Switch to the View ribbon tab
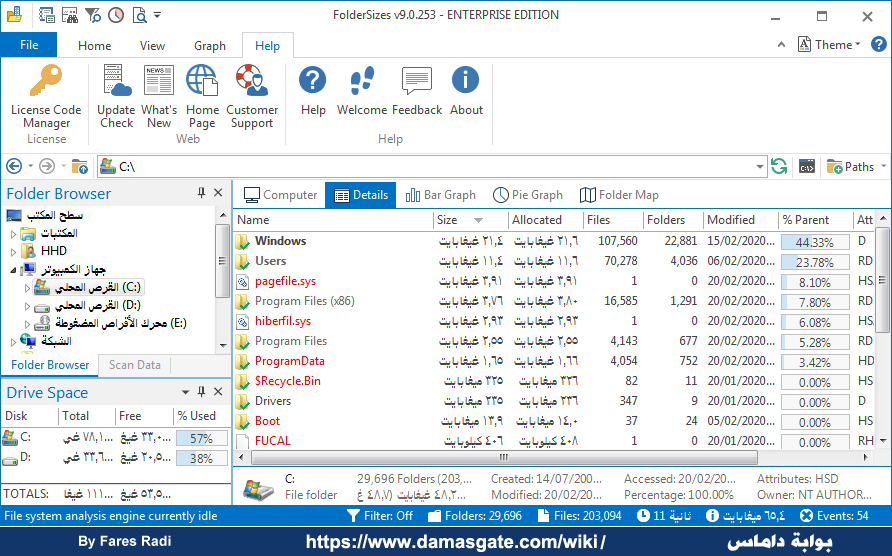Screen dimensions: 892x556 coord(152,46)
